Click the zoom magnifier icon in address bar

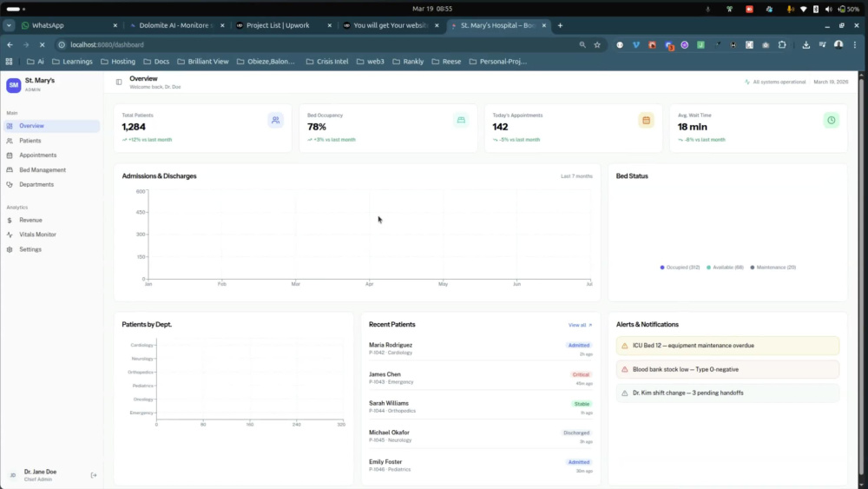[582, 45]
